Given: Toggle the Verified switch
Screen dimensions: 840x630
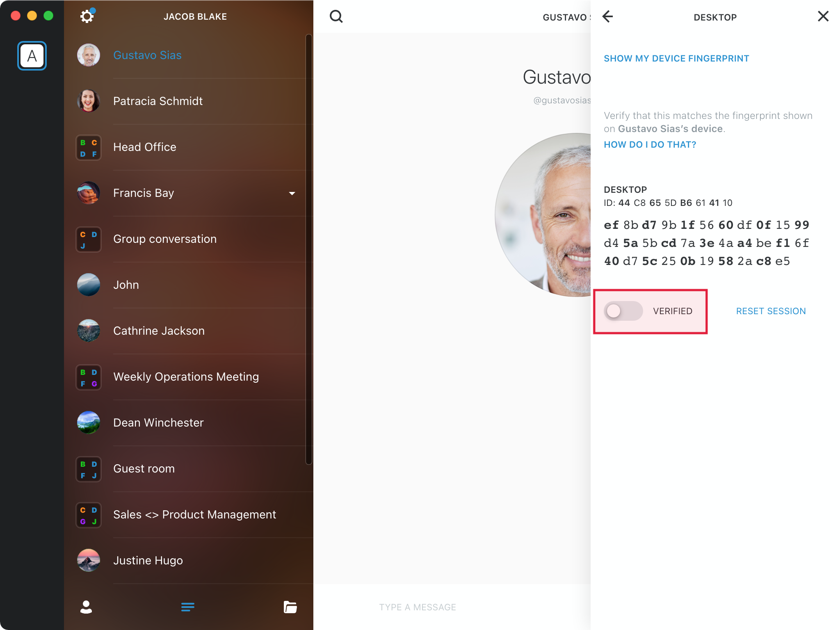Looking at the screenshot, I should coord(623,311).
